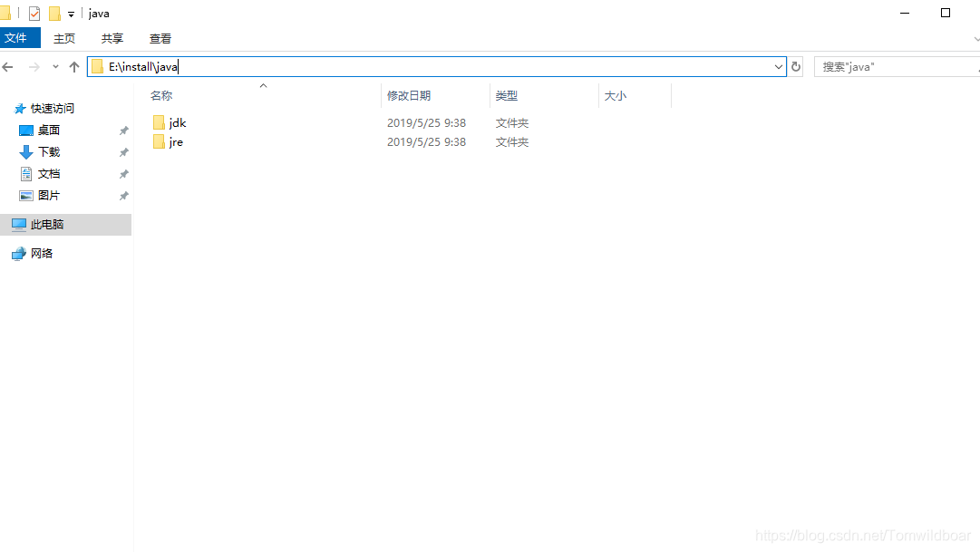The height and width of the screenshot is (552, 980).
Task: Open 图片 in the navigation pane
Action: (x=49, y=195)
